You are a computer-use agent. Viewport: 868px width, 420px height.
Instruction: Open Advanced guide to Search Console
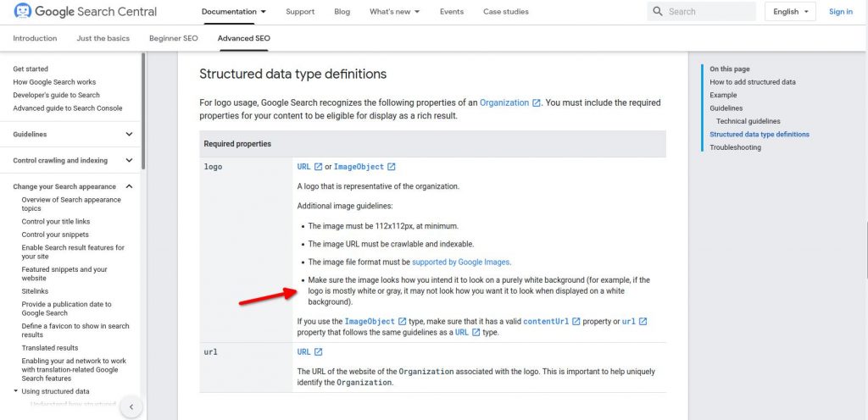click(x=68, y=108)
